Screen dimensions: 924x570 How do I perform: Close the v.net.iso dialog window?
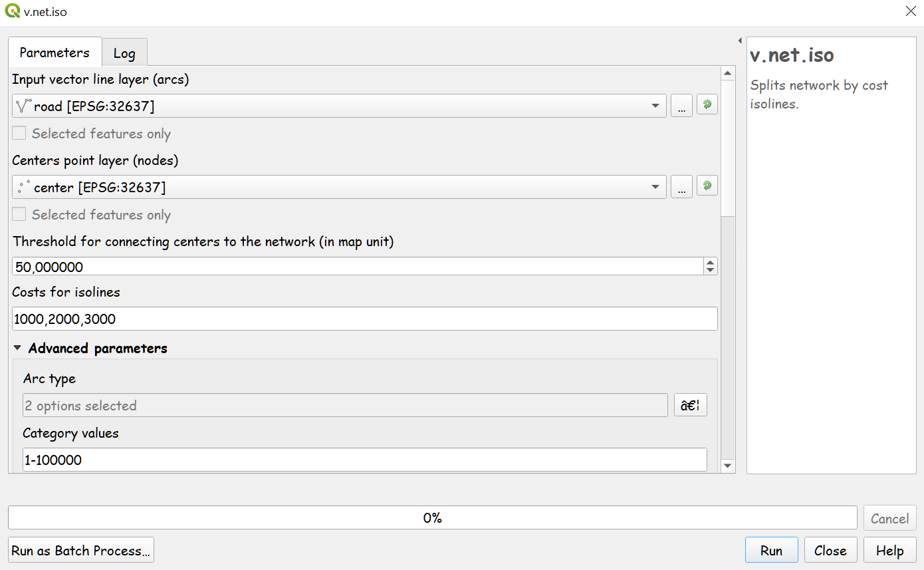tap(910, 11)
